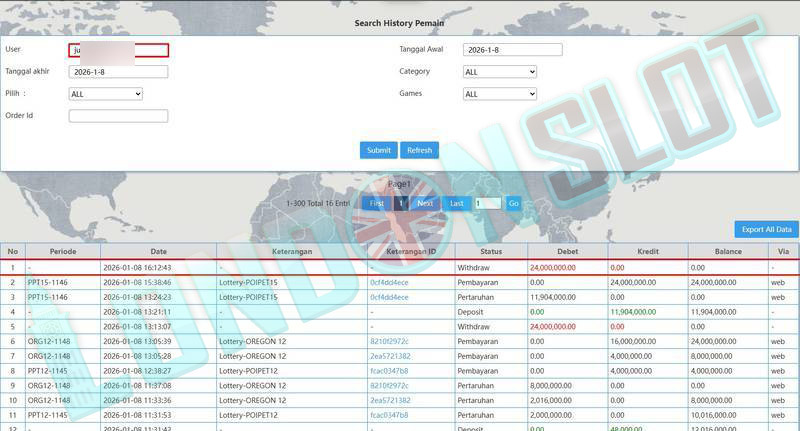
Task: Jump to the Last page
Action: pos(456,203)
